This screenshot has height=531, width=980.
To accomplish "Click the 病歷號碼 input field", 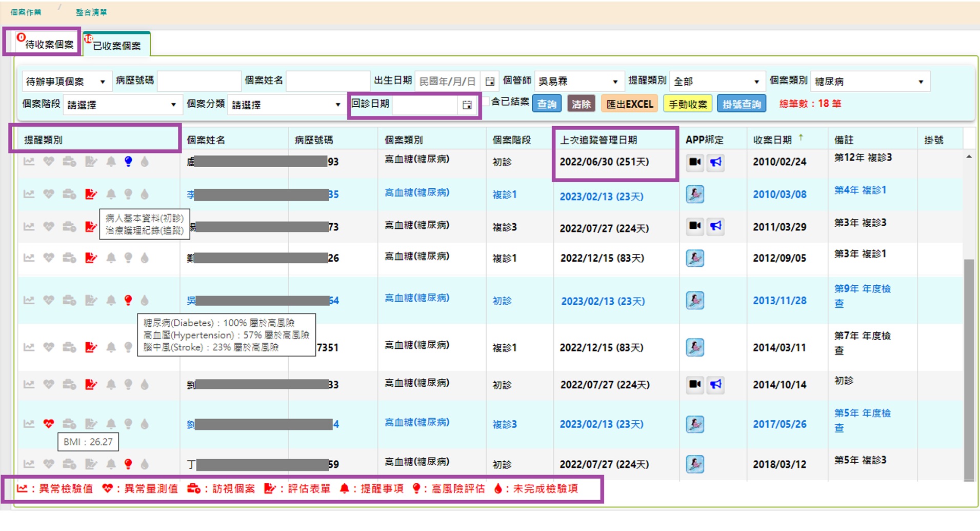I will tap(199, 81).
